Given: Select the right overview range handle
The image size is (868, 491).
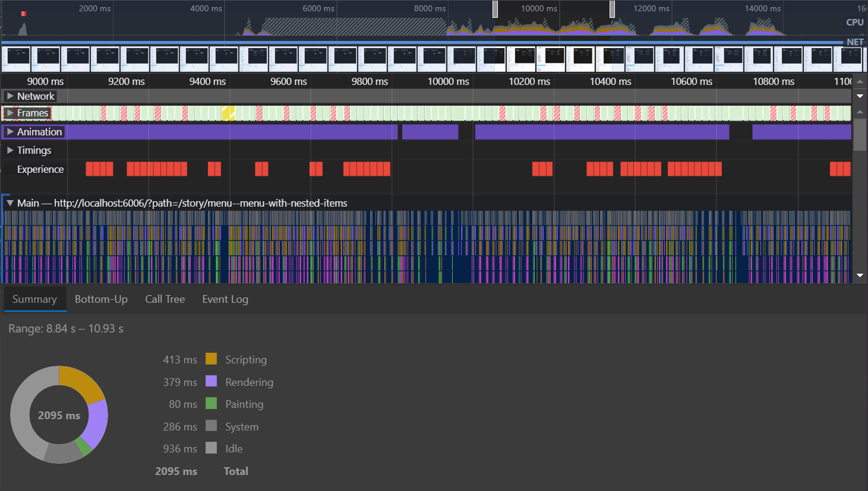Looking at the screenshot, I should (612, 9).
